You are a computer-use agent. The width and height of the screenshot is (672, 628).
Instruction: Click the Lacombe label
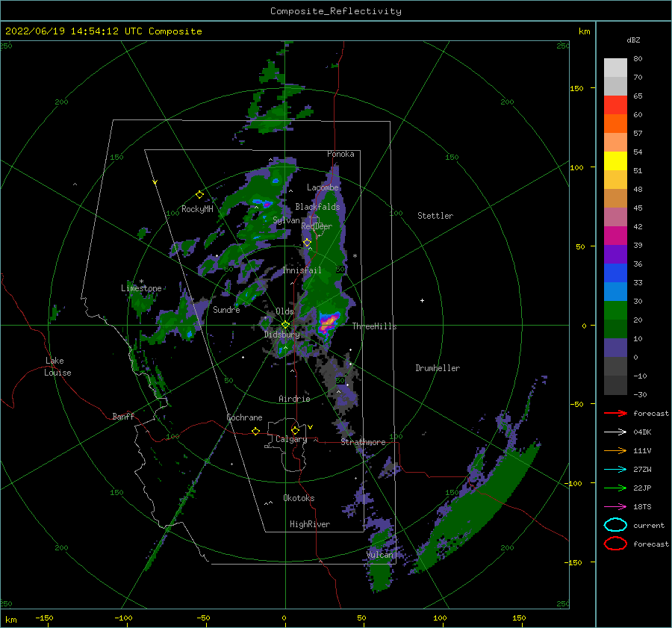(x=323, y=187)
